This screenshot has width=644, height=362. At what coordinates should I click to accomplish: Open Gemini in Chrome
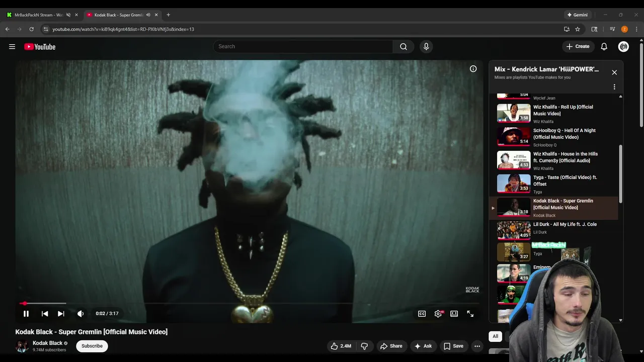coord(578,15)
